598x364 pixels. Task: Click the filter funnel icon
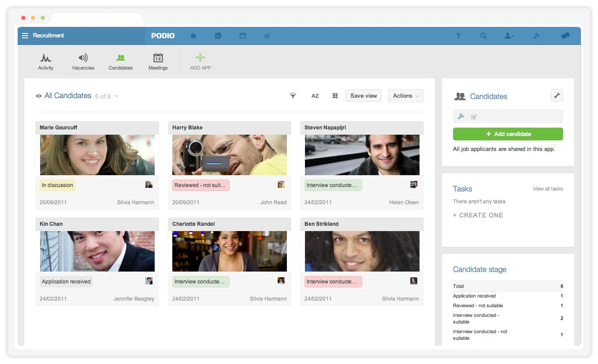point(293,96)
